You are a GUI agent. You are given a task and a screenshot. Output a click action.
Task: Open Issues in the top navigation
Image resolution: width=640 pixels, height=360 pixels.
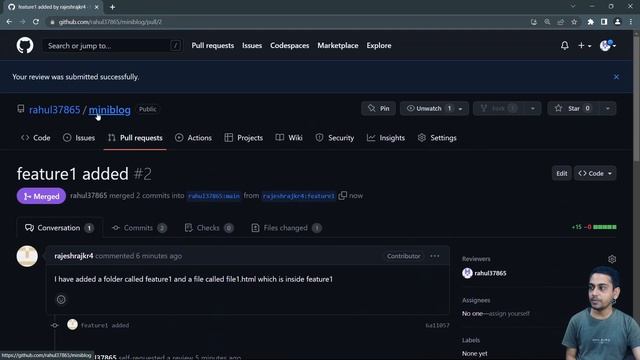pyautogui.click(x=252, y=45)
